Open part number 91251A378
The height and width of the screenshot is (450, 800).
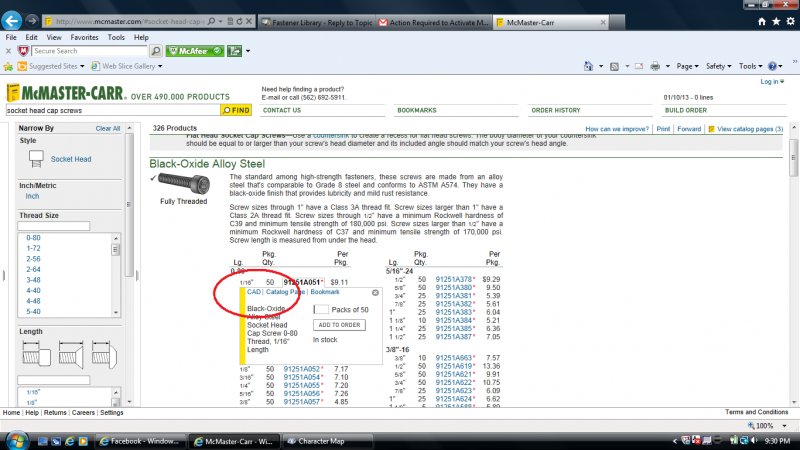[x=454, y=279]
